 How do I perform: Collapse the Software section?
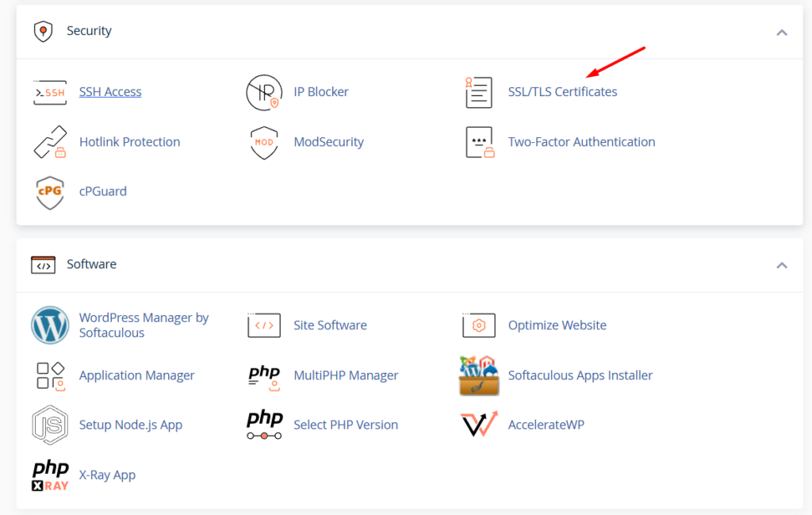point(781,265)
